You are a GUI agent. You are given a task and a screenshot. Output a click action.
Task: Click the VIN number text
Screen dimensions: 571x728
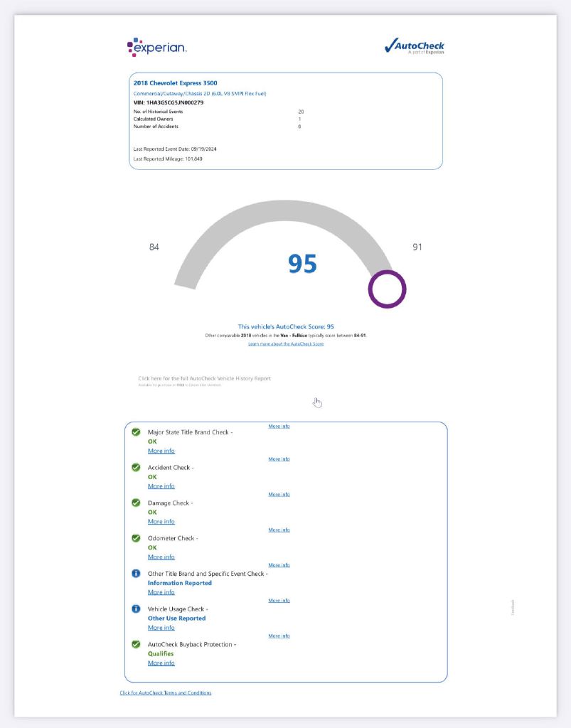(x=169, y=102)
